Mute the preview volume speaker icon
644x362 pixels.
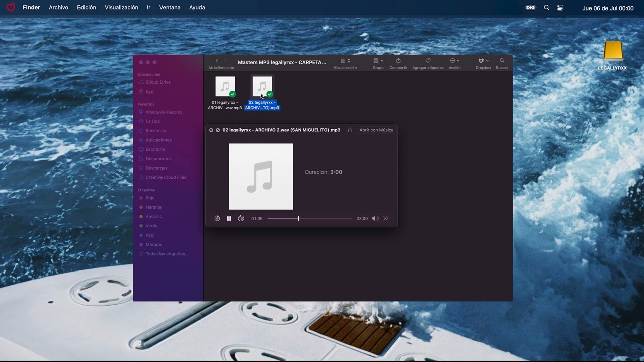coord(375,218)
